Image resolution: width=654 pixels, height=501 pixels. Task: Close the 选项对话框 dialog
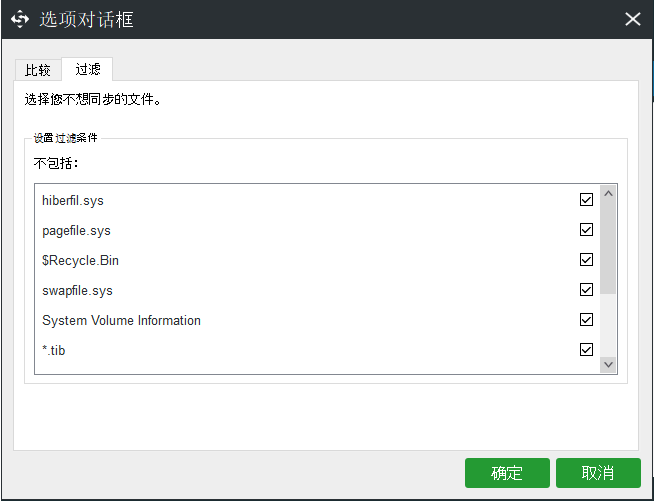(632, 19)
